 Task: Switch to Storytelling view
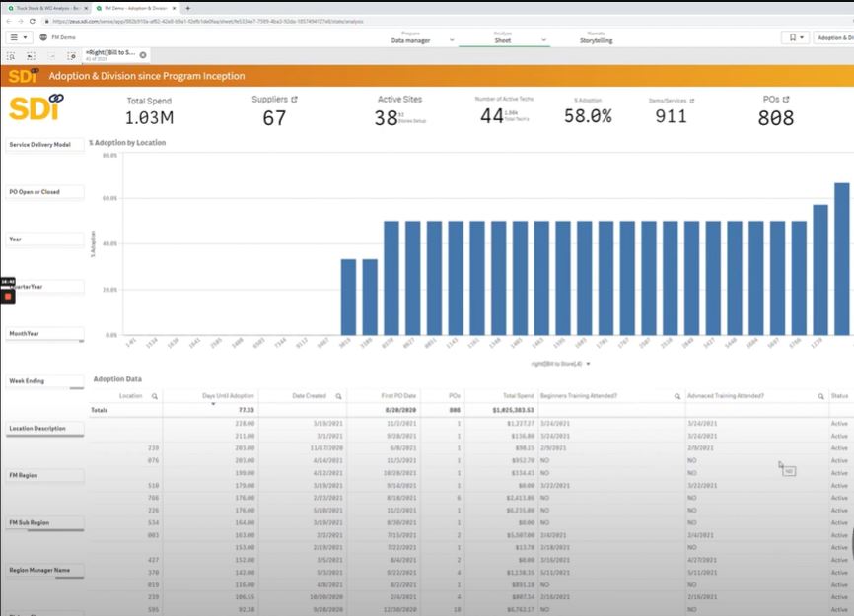click(600, 39)
